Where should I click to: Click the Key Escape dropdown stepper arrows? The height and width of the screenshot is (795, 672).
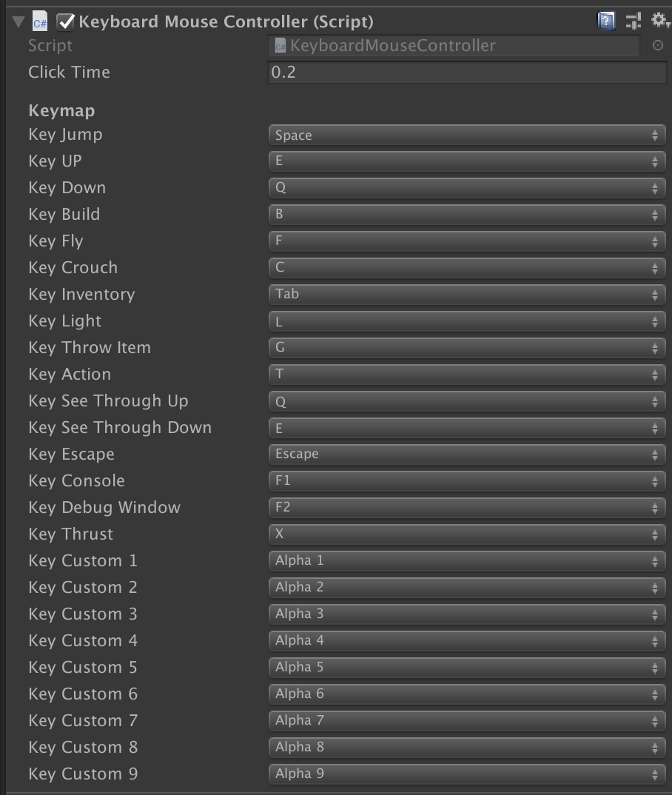[x=656, y=454]
